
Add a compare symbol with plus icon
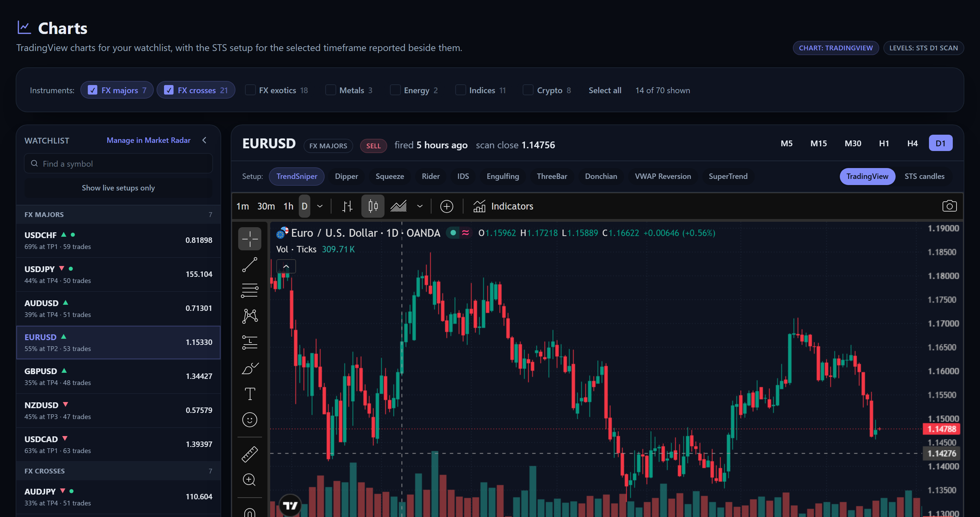[447, 206]
